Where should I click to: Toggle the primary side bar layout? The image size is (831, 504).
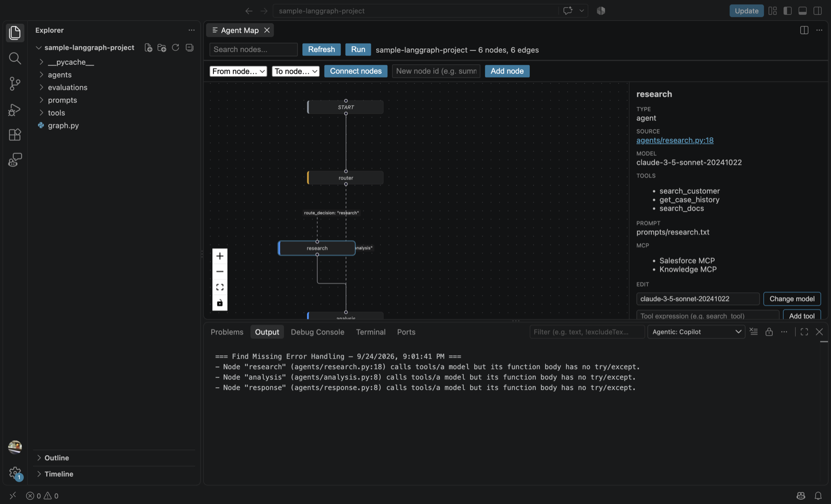(x=787, y=11)
